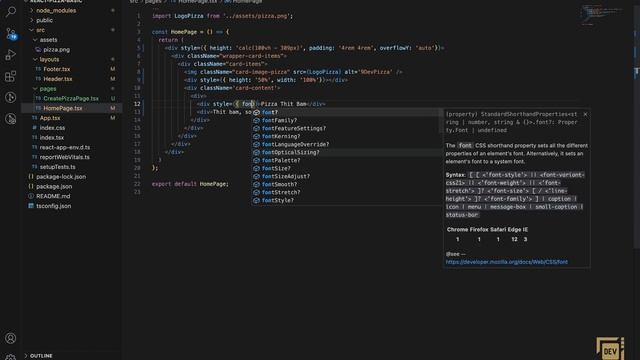The image size is (640, 360).
Task: Open the activity bar view directly below Extensions
Action: [x=11, y=97]
